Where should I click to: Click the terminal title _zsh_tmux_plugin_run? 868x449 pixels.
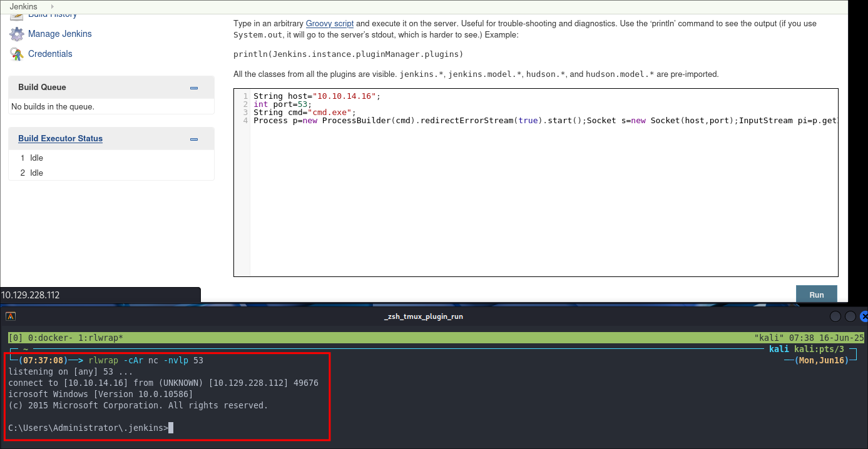(x=424, y=316)
